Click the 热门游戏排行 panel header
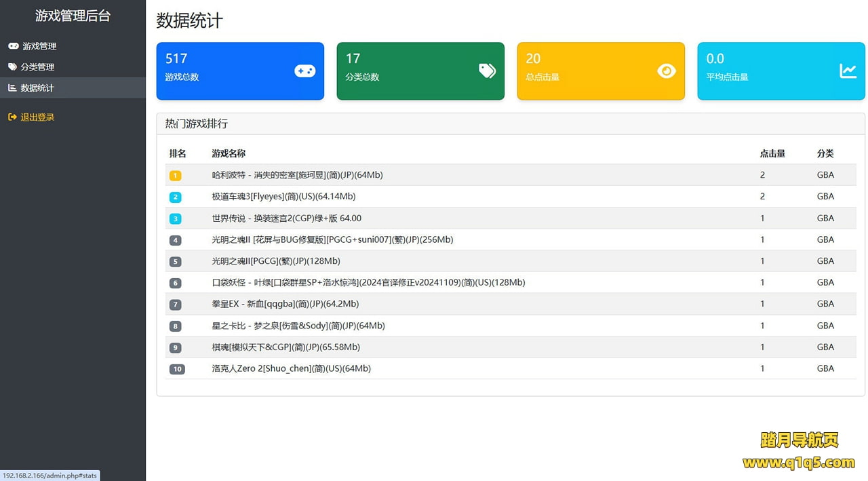The height and width of the screenshot is (481, 868). pos(197,123)
